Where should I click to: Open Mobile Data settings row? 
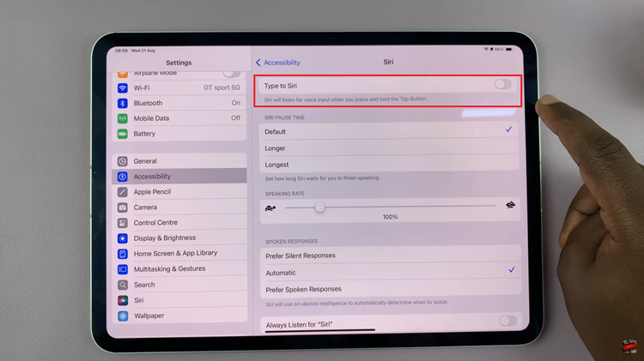coord(179,118)
